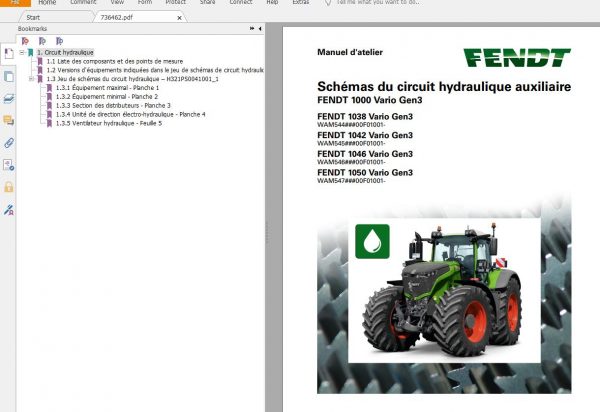Click the FENDT logo on the page
600x412 pixels.
point(517,57)
